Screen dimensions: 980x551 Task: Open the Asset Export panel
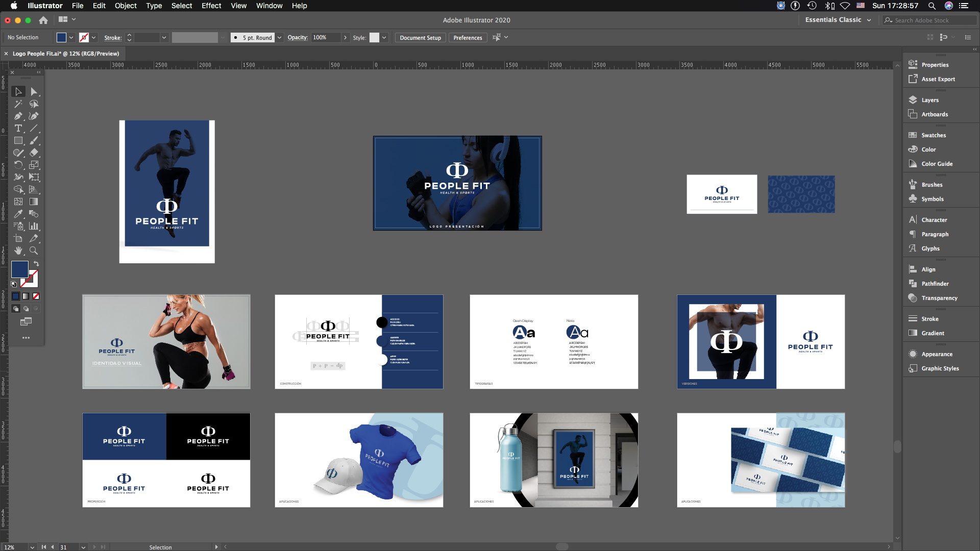pos(938,79)
